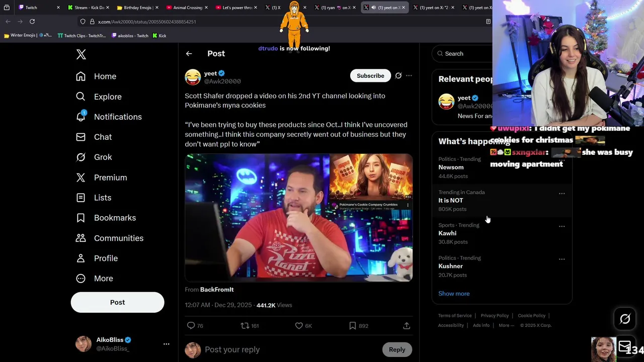Go back with the Post arrow
The width and height of the screenshot is (644, 362).
(x=189, y=53)
